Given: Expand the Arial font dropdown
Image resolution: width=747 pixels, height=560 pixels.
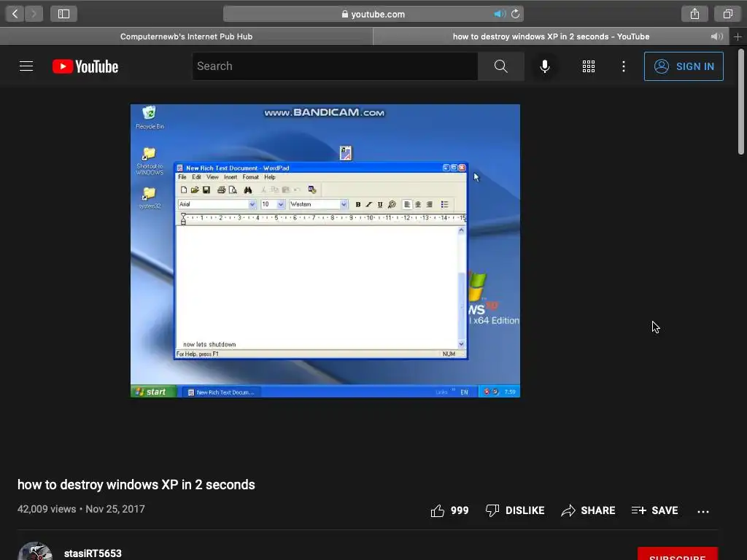Looking at the screenshot, I should point(252,204).
